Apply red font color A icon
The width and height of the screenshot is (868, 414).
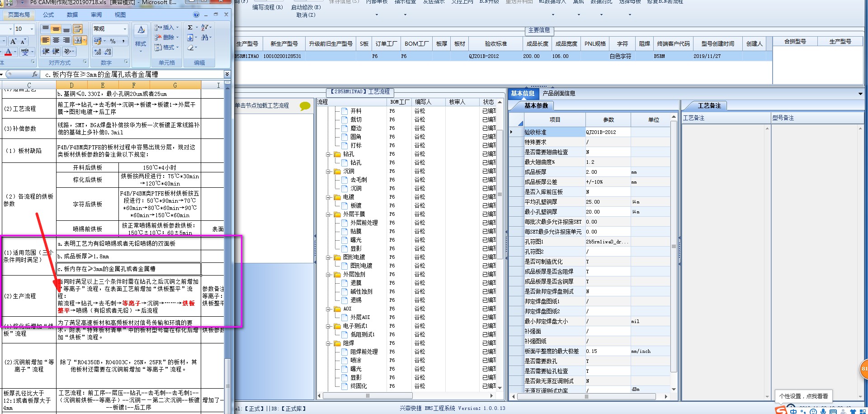click(9, 52)
